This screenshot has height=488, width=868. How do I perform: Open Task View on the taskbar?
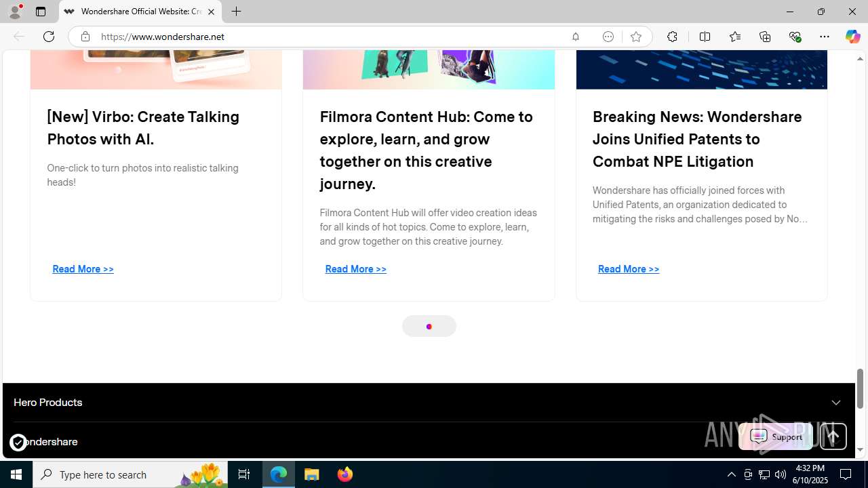click(244, 474)
